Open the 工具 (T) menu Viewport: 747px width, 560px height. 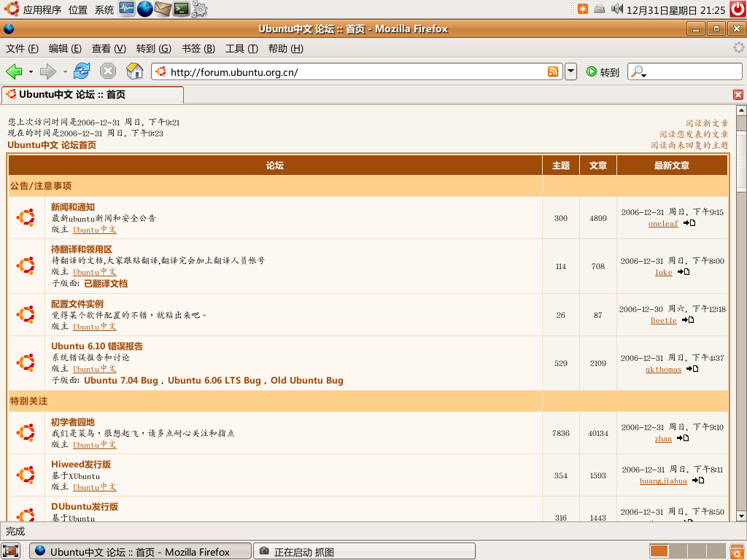(241, 49)
